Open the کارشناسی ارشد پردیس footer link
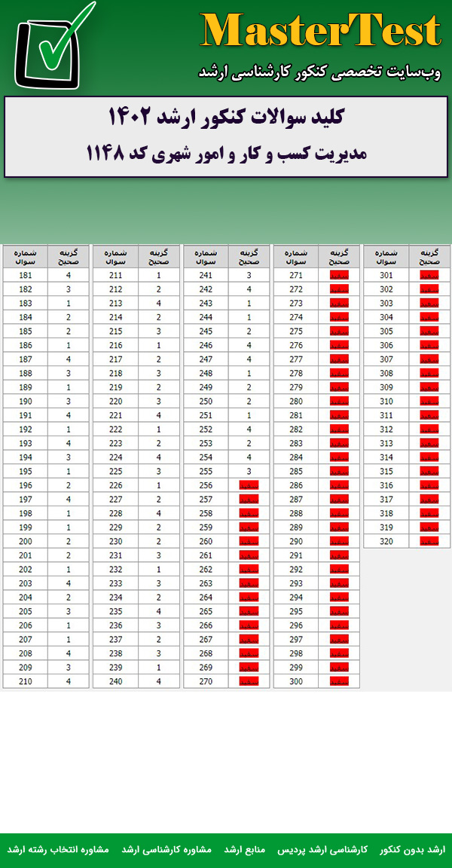The image size is (452, 868). coord(333,849)
